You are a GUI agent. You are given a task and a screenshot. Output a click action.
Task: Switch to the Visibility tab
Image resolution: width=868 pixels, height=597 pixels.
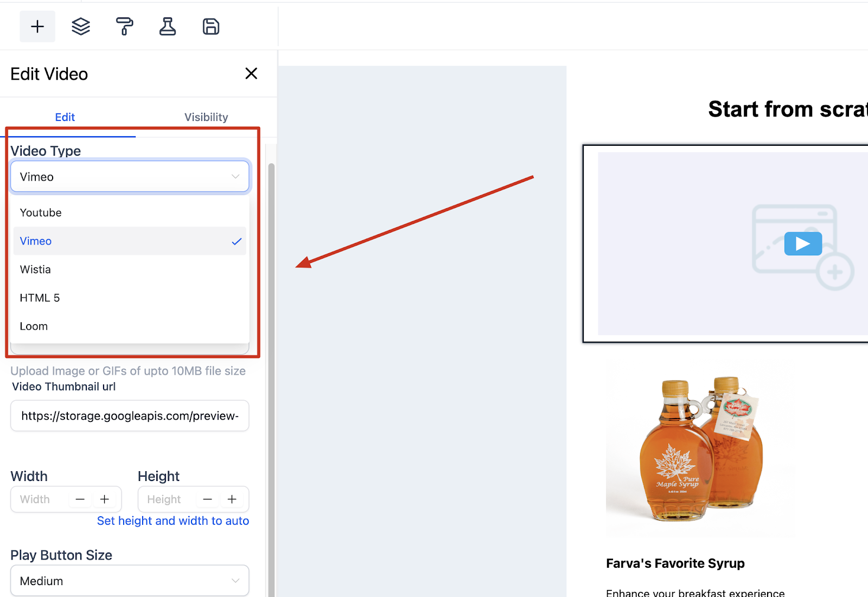pos(206,117)
